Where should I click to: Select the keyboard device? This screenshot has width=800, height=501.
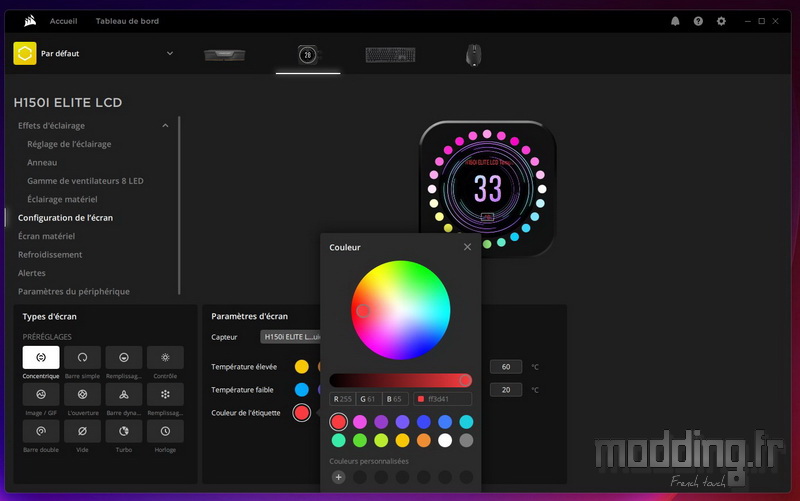390,55
